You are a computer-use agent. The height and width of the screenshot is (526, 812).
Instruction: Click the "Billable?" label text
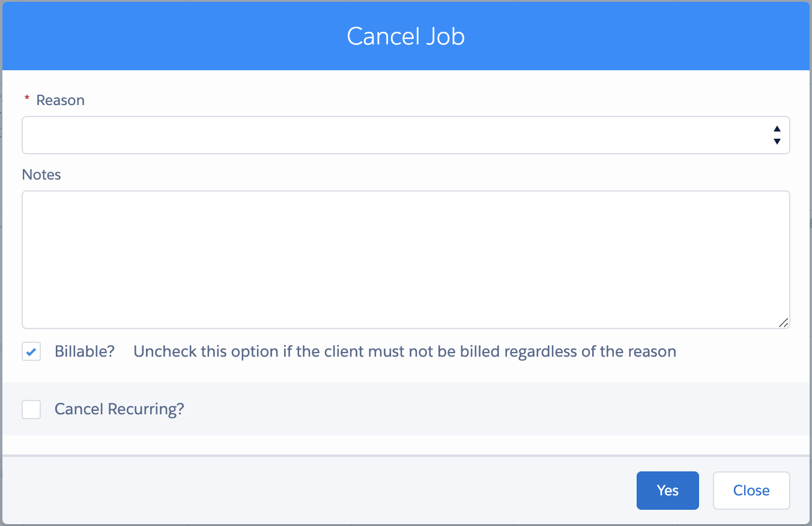(x=84, y=351)
